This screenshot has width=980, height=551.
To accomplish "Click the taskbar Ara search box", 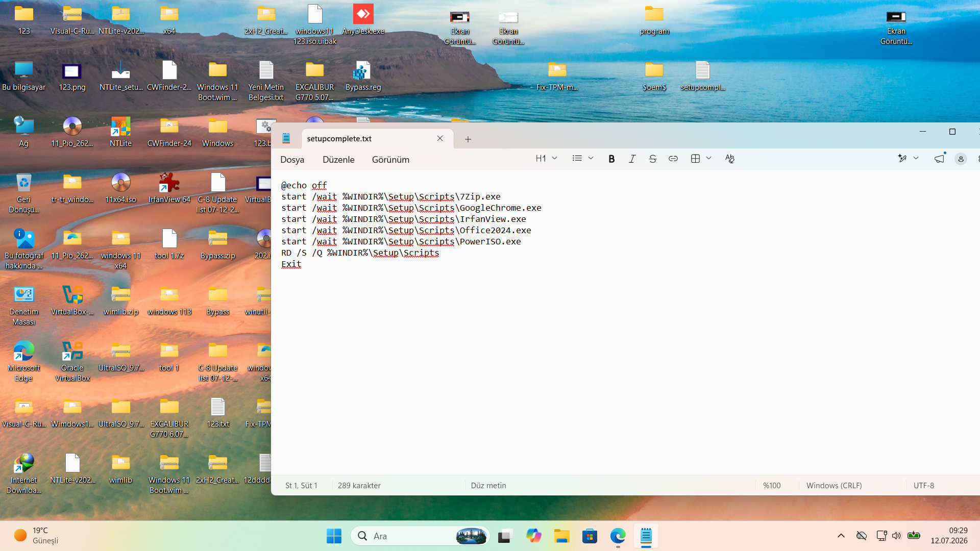I will point(420,536).
